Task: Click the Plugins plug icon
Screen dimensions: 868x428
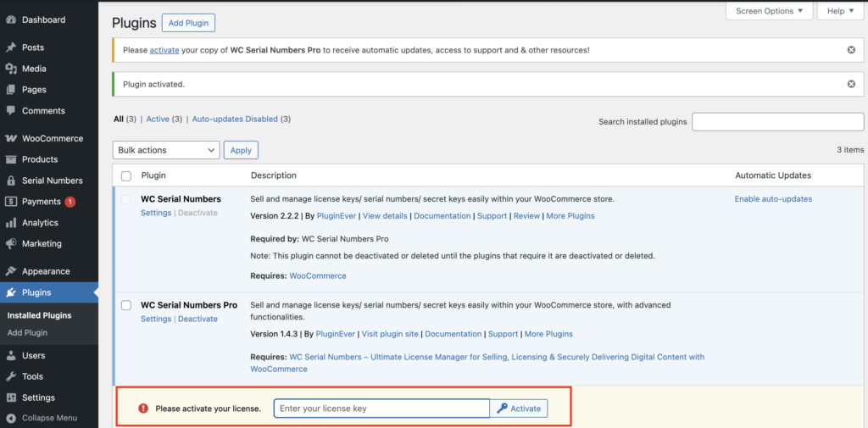Action: 10,293
